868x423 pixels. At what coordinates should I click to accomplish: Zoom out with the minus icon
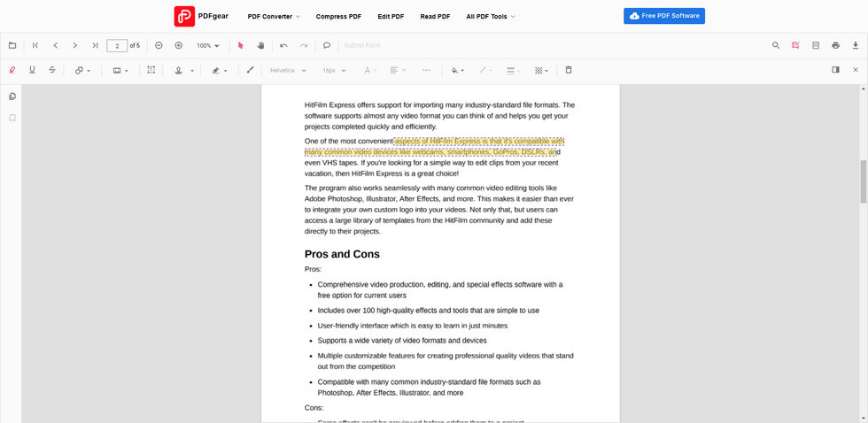pyautogui.click(x=159, y=45)
